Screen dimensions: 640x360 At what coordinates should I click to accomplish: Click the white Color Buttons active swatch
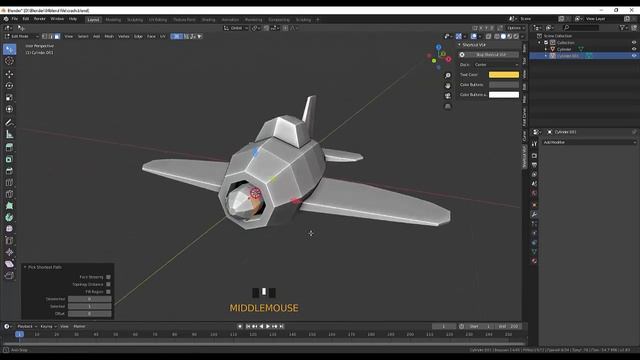click(x=504, y=95)
